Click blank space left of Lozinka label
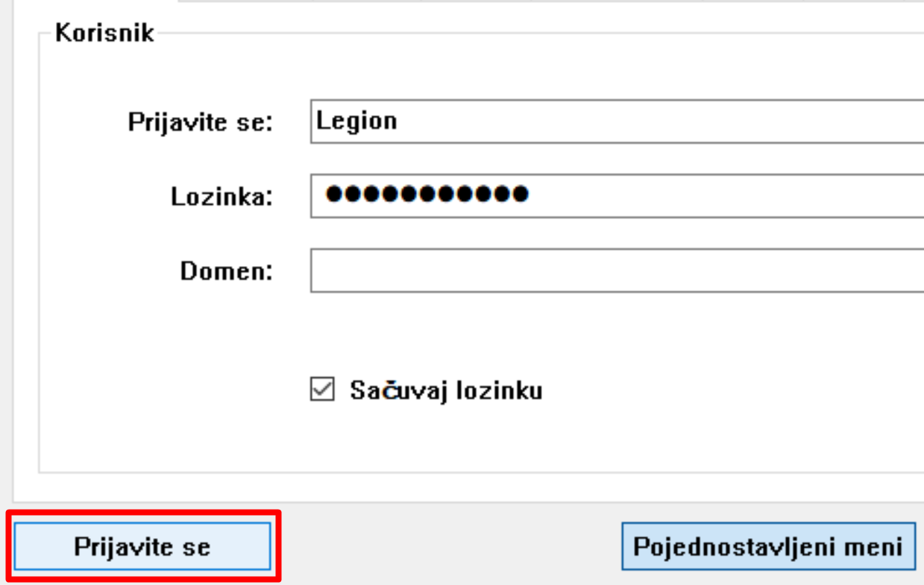 pyautogui.click(x=97, y=197)
